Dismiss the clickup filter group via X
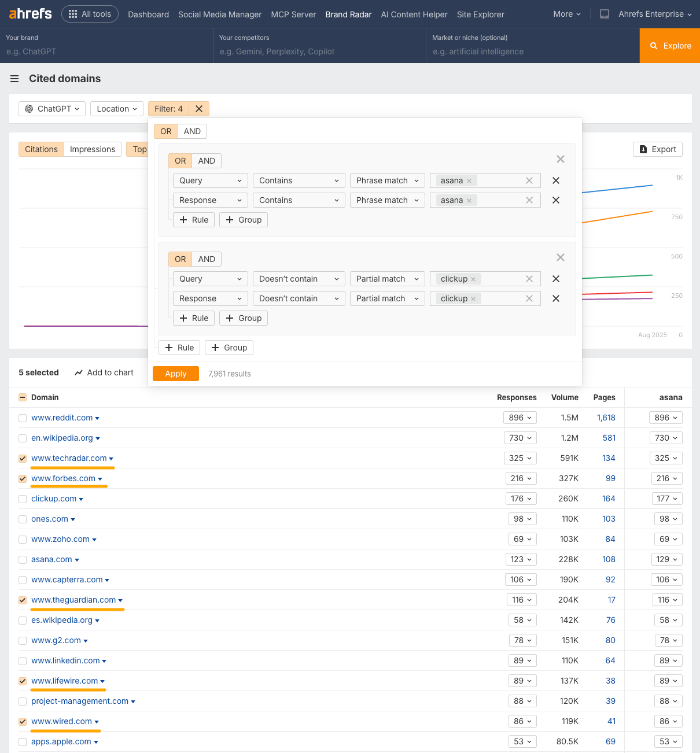 (560, 257)
